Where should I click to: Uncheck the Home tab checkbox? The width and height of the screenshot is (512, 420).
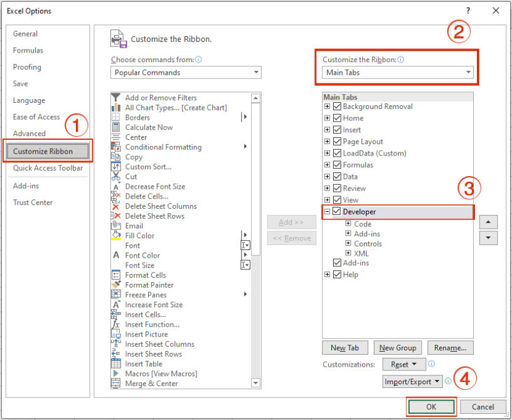point(337,118)
